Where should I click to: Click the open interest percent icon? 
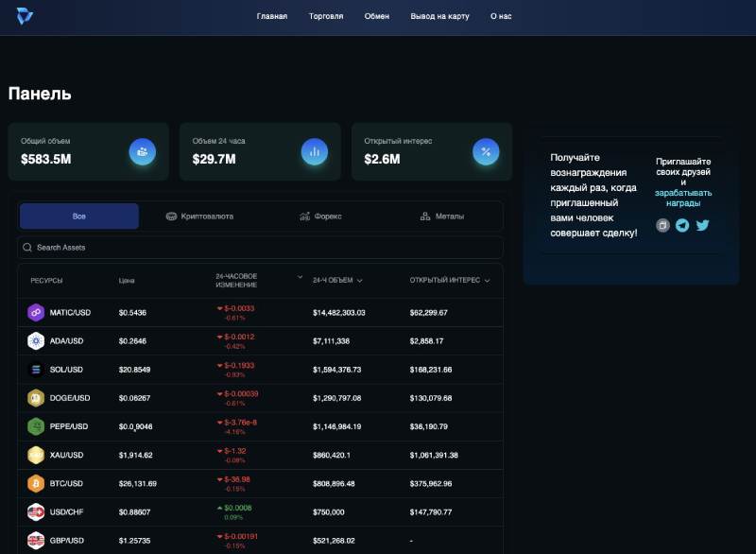[x=486, y=151]
